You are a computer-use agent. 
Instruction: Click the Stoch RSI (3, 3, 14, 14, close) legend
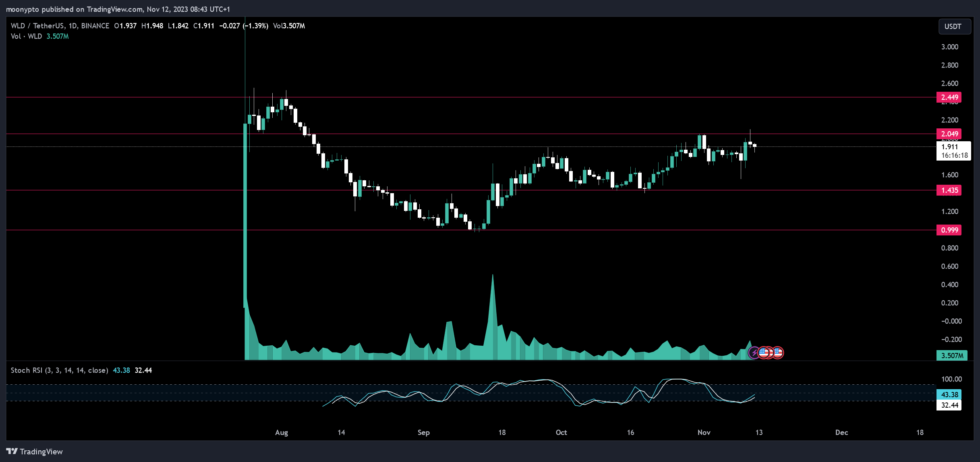[59, 370]
